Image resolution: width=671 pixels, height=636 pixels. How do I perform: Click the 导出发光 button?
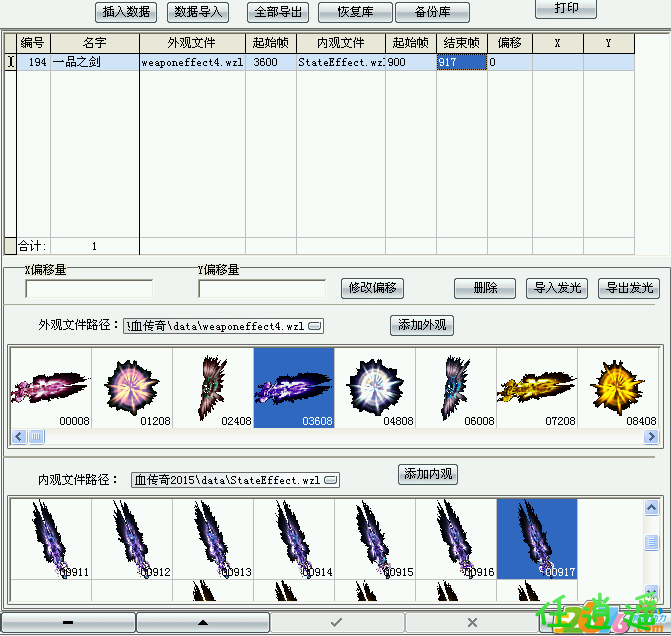(x=629, y=288)
